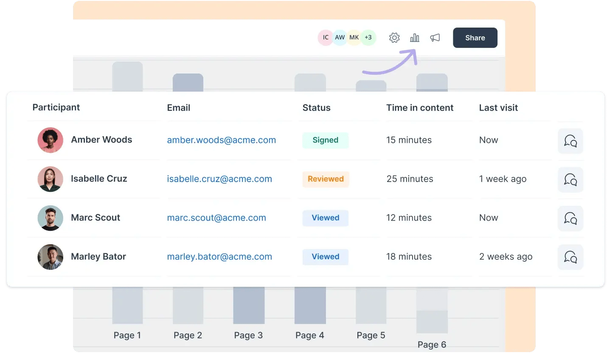Select the IC collaborator avatar
Screen dimensions: 607x364
tap(326, 37)
